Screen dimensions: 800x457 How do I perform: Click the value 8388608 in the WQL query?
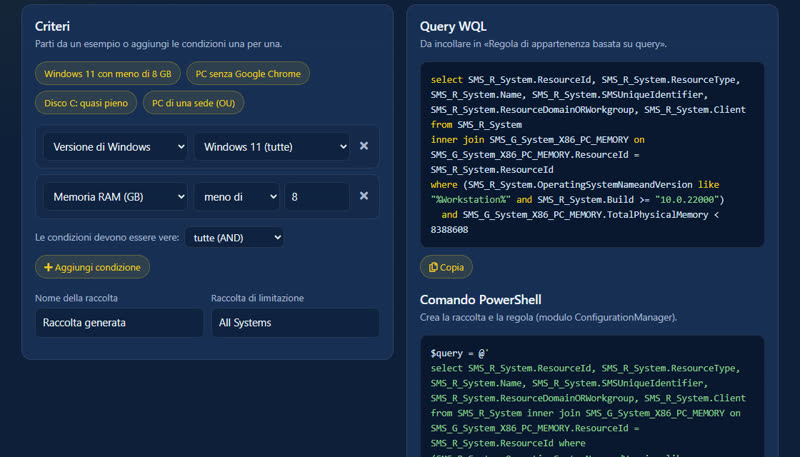(x=449, y=230)
